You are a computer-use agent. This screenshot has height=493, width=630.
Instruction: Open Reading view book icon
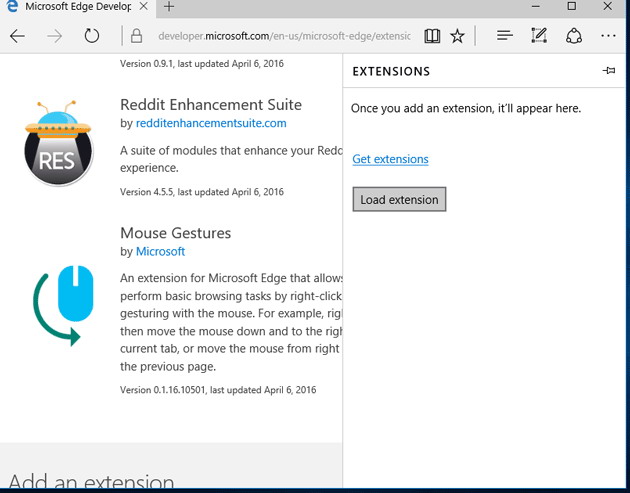tap(432, 36)
